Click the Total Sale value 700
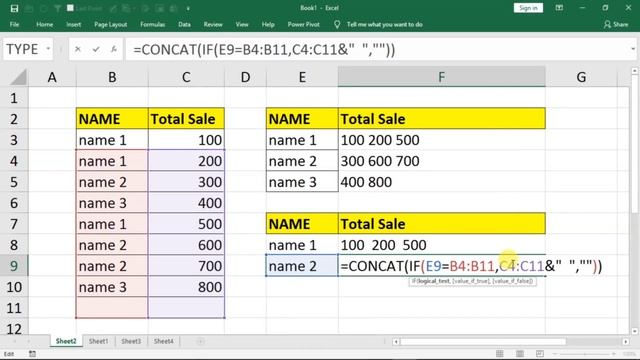The height and width of the screenshot is (360, 640). coord(186,266)
